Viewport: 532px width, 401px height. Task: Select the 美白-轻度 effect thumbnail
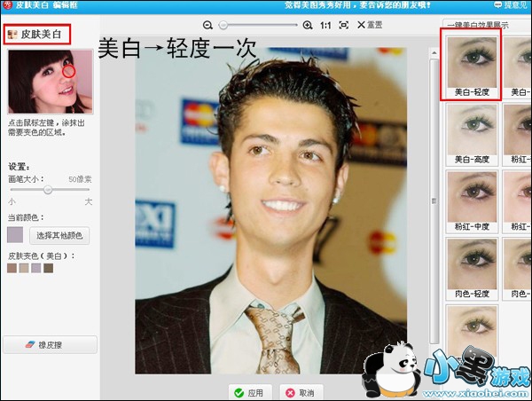(472, 67)
